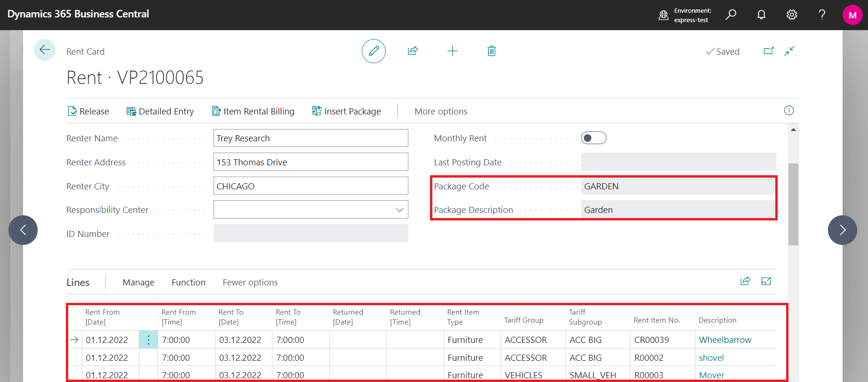
Task: Click the plus icon to create new
Action: point(452,51)
